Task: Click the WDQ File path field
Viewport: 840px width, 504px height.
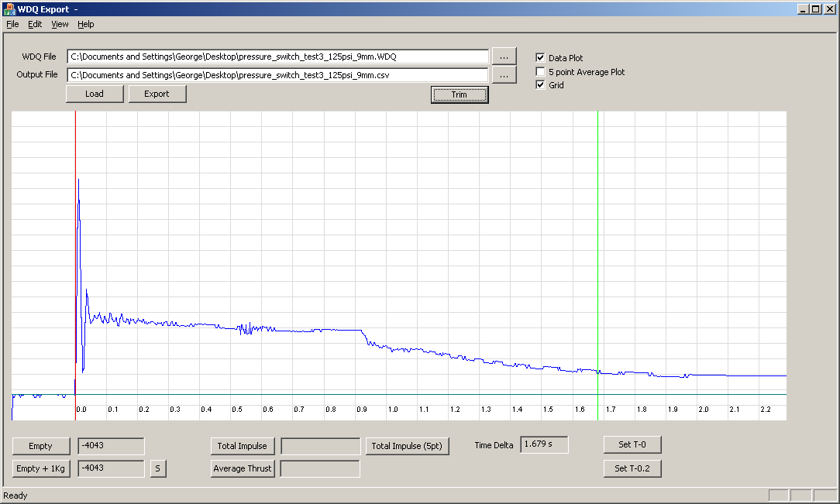Action: (278, 57)
